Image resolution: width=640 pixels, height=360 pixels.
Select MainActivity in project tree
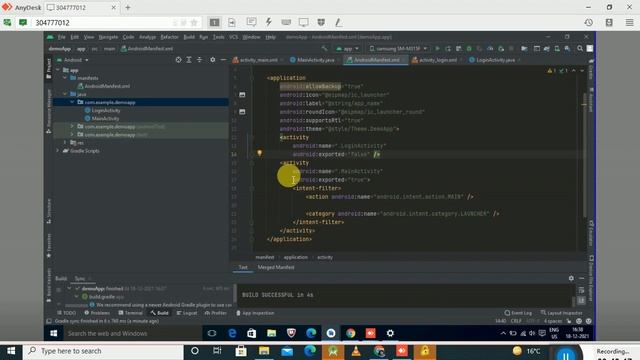point(105,119)
